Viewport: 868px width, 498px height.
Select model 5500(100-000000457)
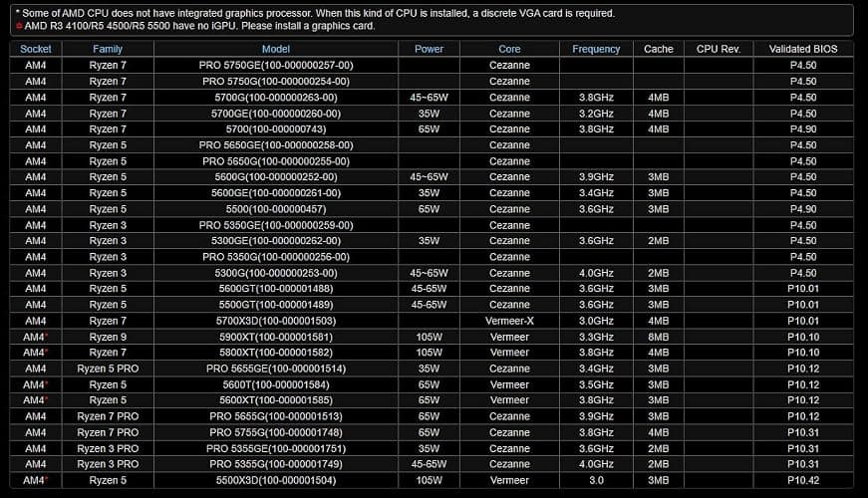tap(276, 209)
